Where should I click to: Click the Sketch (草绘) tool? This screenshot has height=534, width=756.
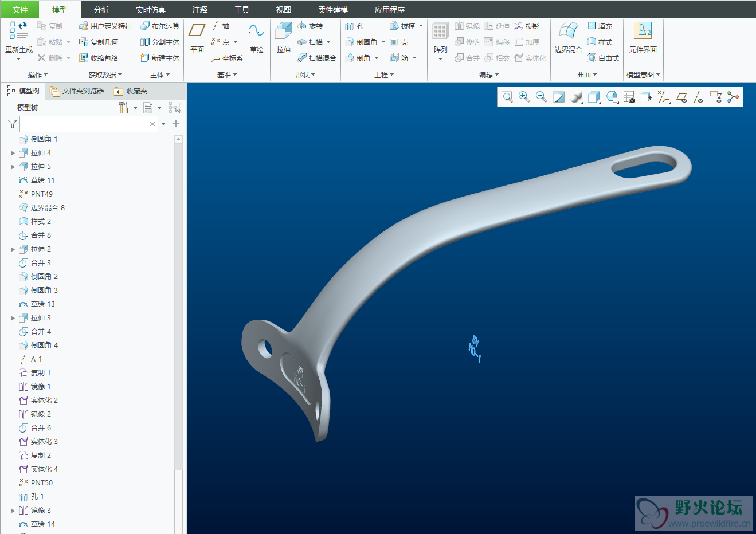[x=257, y=38]
